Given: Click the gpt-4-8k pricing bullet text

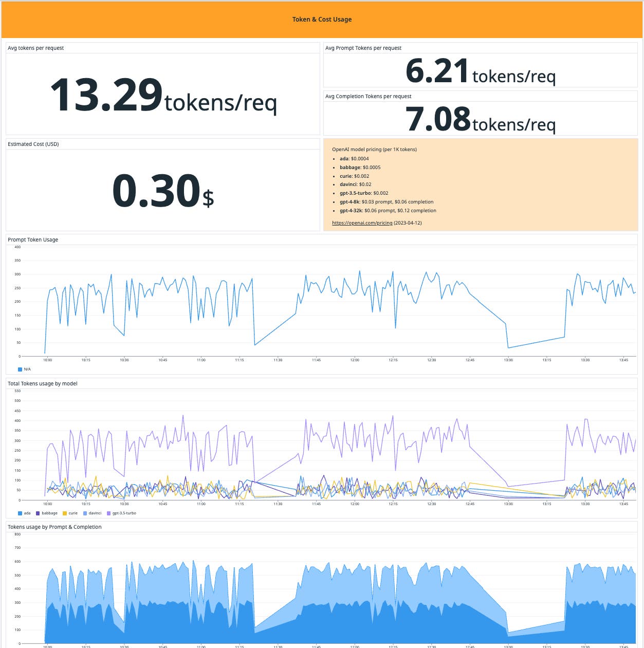Looking at the screenshot, I should (387, 202).
